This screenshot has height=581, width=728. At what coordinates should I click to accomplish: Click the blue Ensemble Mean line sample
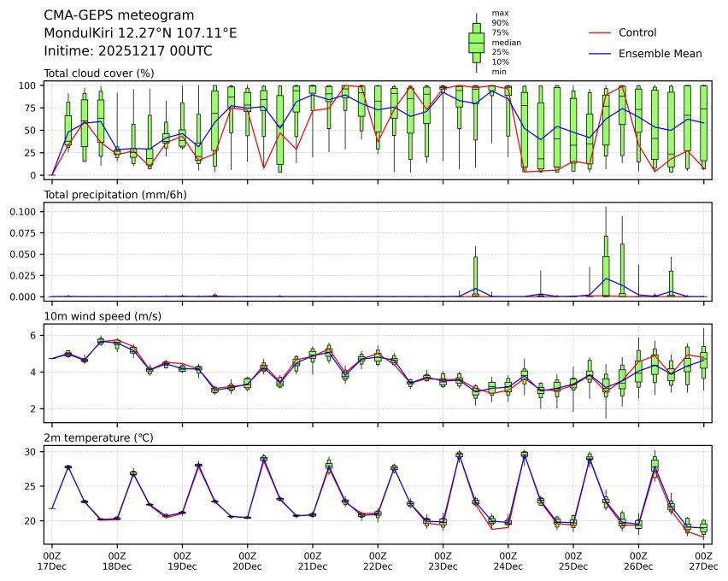600,54
